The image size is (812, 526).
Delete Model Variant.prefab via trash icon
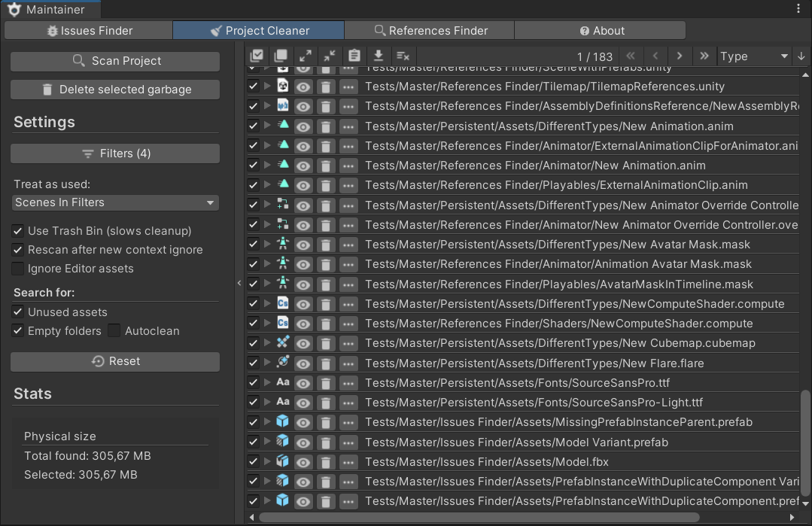point(326,442)
